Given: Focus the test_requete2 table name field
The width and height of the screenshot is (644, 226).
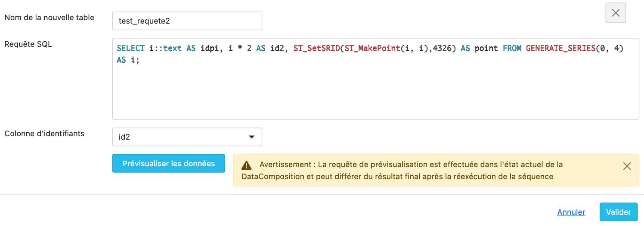Looking at the screenshot, I should [x=187, y=21].
